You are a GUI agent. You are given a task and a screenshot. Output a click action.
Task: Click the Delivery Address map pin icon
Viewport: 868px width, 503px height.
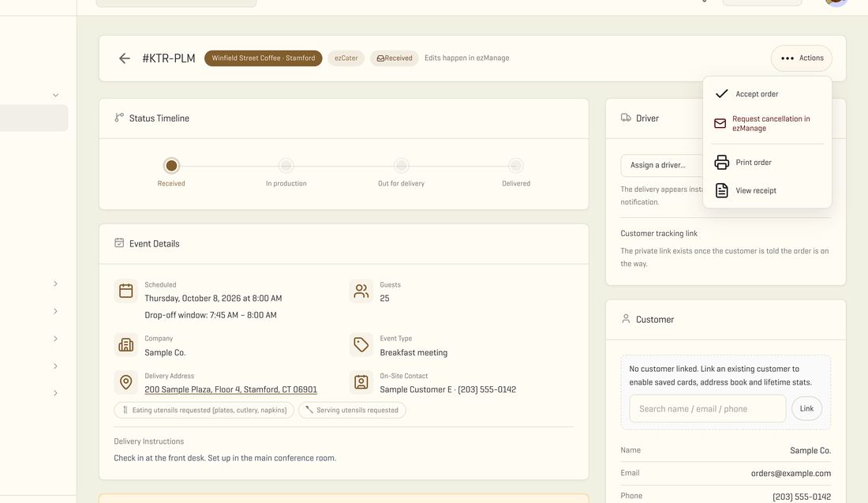click(x=125, y=382)
